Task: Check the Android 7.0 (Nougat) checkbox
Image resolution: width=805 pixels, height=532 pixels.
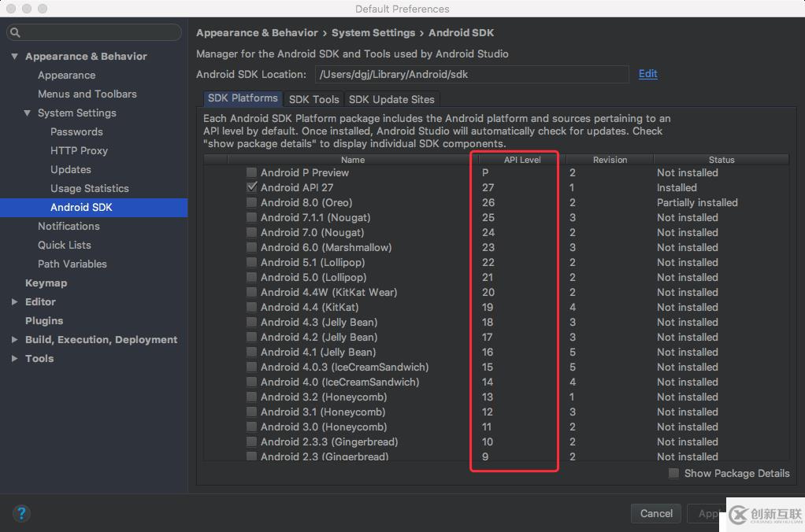Action: [x=250, y=232]
